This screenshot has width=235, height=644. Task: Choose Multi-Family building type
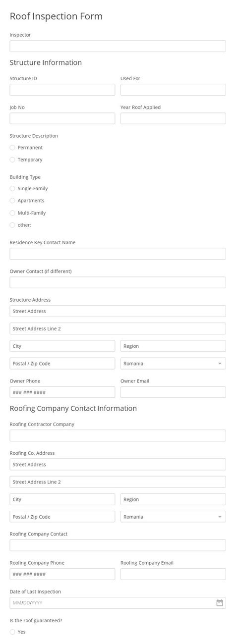tap(12, 213)
